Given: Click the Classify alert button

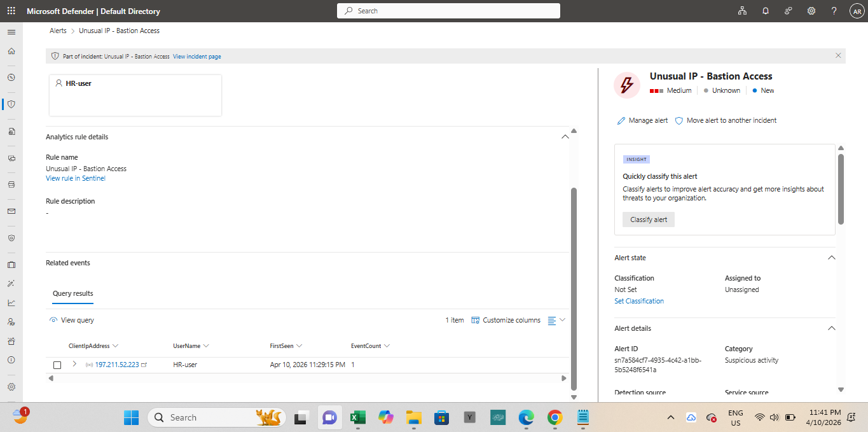Looking at the screenshot, I should point(649,219).
